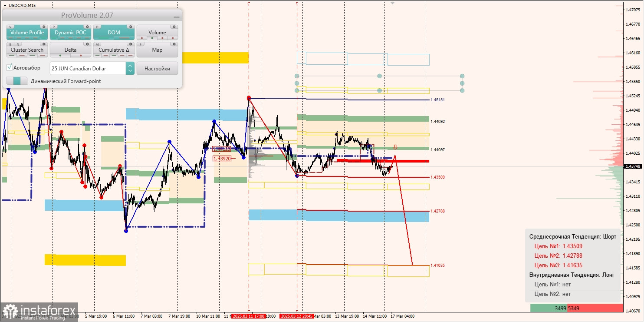Image resolution: width=644 pixels, height=322 pixels.
Task: Click the 1.45151 level label
Action: [437, 100]
